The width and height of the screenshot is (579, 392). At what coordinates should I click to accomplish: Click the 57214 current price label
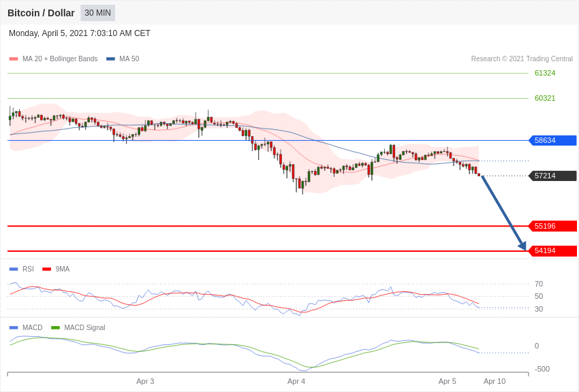tap(553, 176)
